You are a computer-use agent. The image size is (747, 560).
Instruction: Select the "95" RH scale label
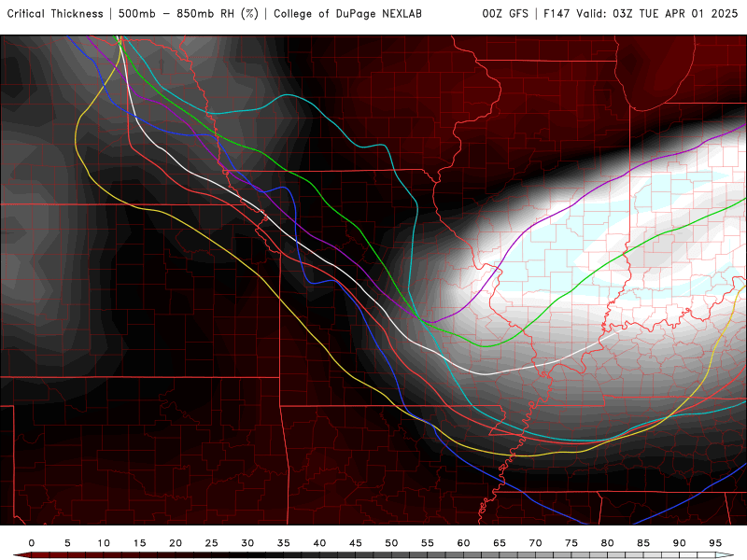[715, 543]
